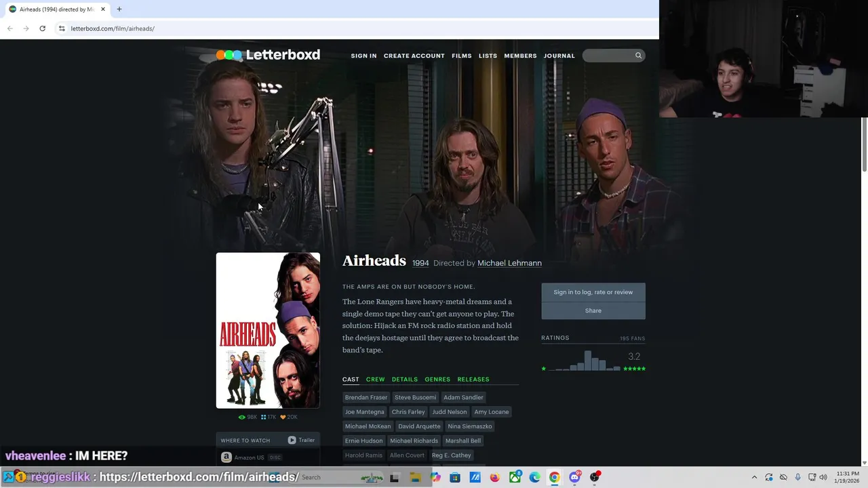The width and height of the screenshot is (868, 488).
Task: Open Reg E. Cathey's cast link
Action: (x=451, y=455)
